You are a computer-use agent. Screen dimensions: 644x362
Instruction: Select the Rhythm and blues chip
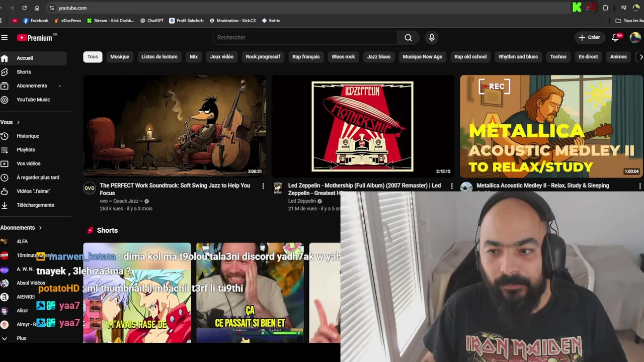518,57
